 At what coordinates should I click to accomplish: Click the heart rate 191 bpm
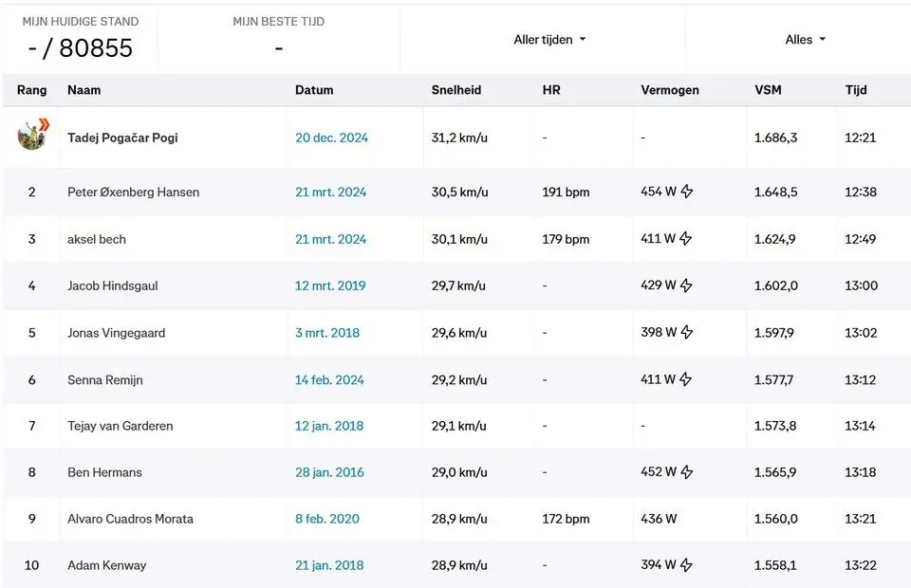pos(566,193)
